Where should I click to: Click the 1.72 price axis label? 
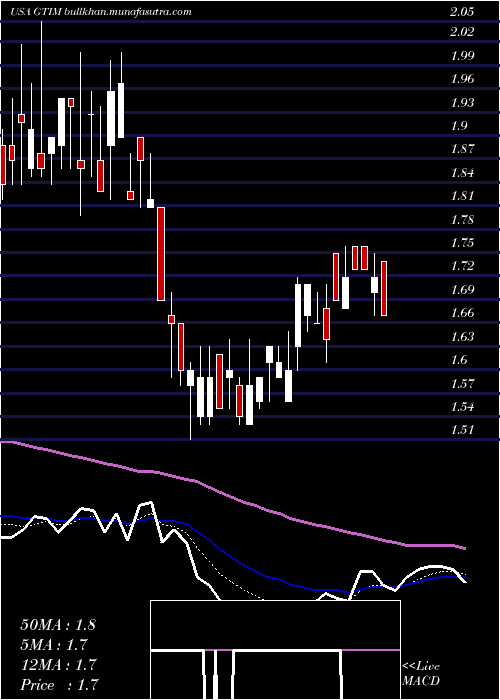pos(462,266)
